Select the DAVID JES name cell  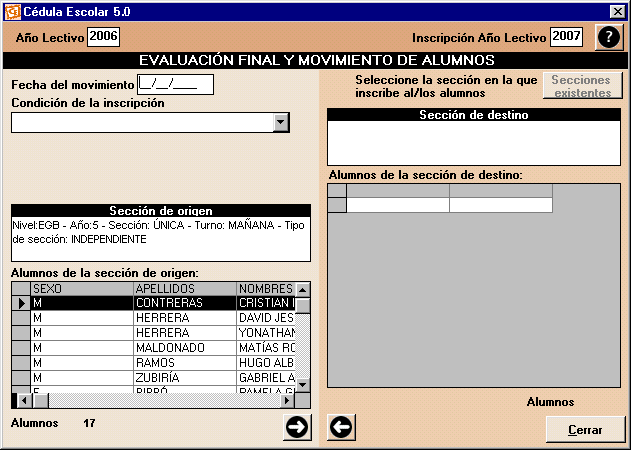tap(266, 318)
